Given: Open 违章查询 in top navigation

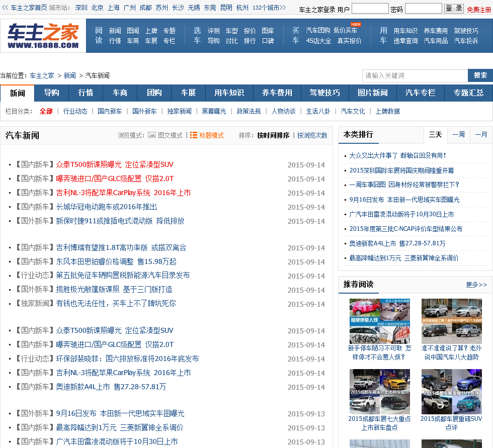Looking at the screenshot, I should click(405, 41).
